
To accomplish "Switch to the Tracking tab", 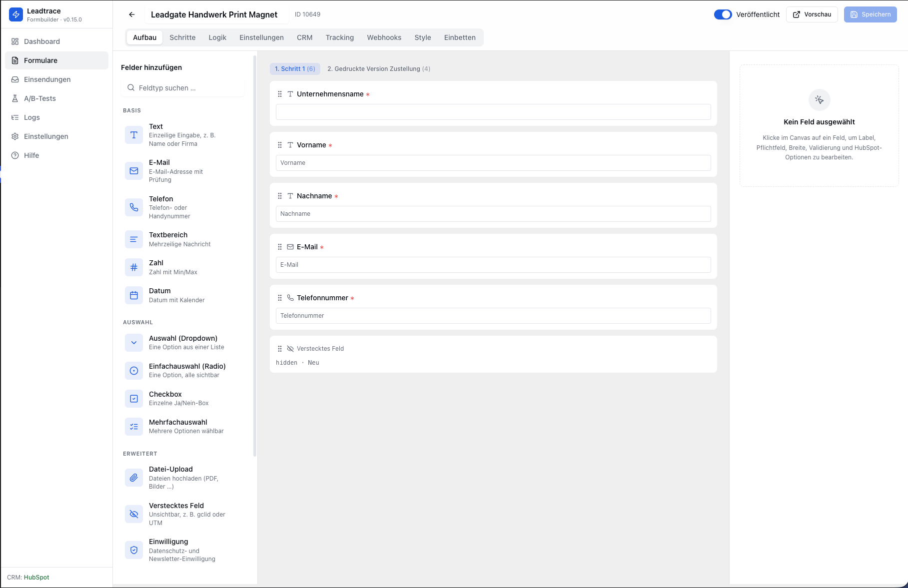I will tap(340, 37).
